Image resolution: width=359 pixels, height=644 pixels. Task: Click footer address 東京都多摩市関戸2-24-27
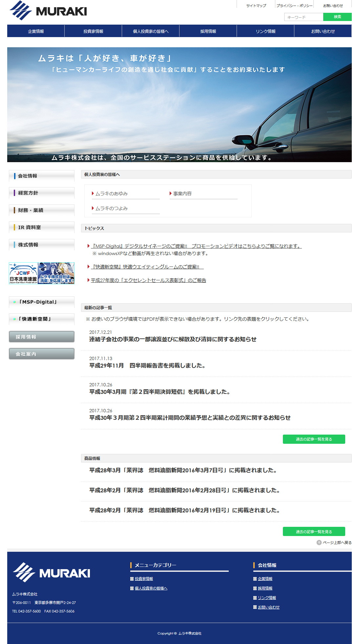tap(55, 603)
